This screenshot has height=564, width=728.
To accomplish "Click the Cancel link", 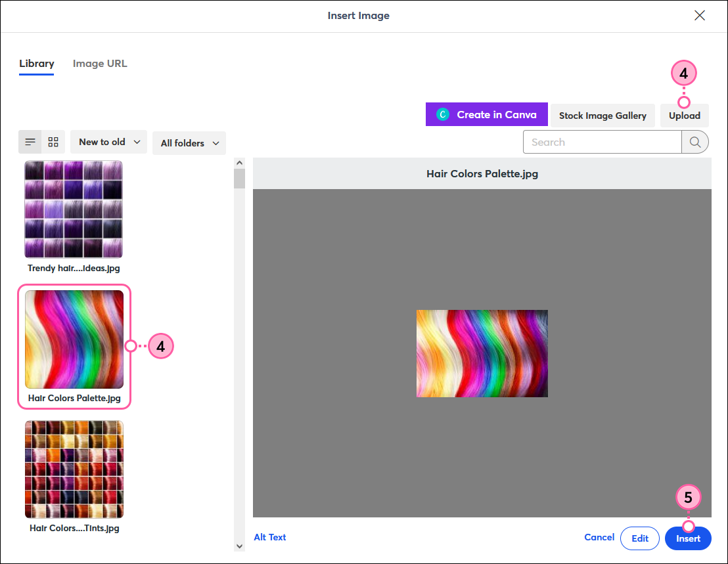I will (x=599, y=537).
